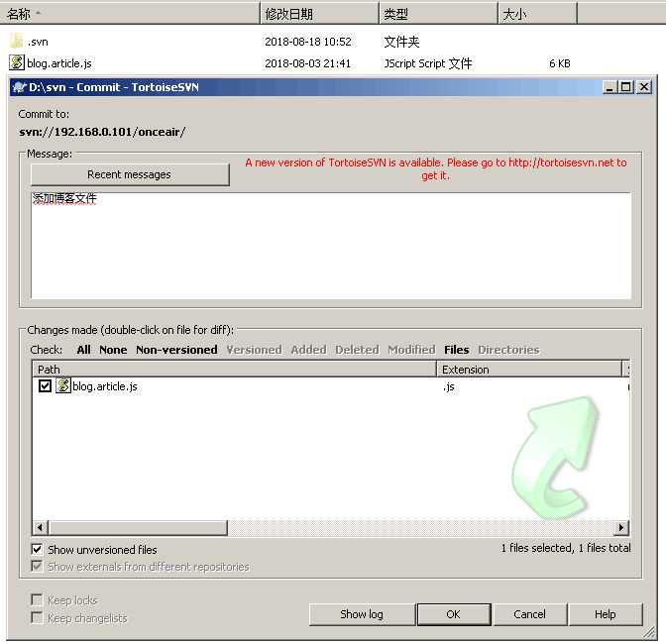Click the .svn folder icon

pyautogui.click(x=16, y=42)
